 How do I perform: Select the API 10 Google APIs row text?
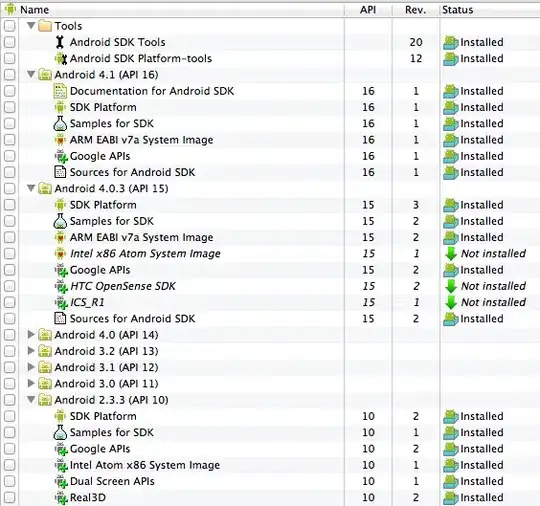point(100,449)
